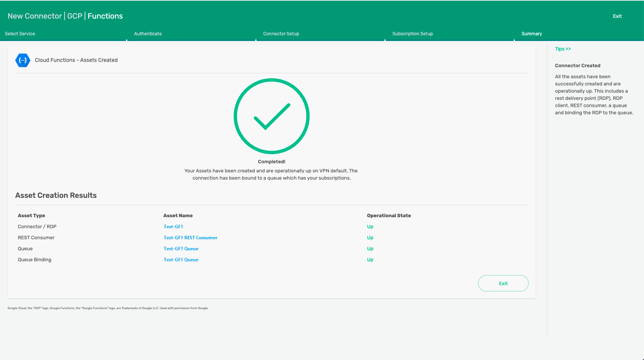Click Up status for Connector / RDP
Image resolution: width=644 pixels, height=360 pixels.
pos(370,227)
